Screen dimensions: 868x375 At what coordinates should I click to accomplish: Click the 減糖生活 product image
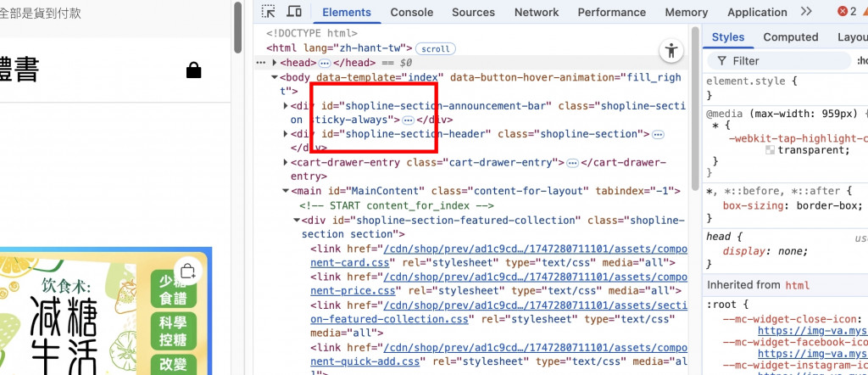click(106, 311)
